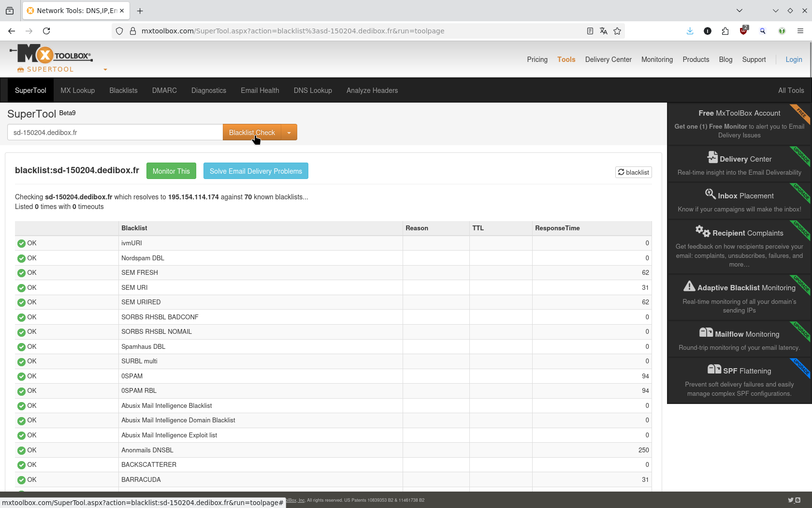Switch to the MX Lookup tab
The image size is (812, 508).
(77, 90)
